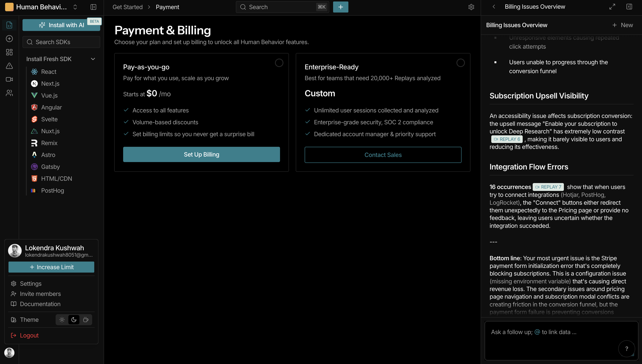The height and width of the screenshot is (364, 642).
Task: Click the "Payment & Billing" page title
Action: (163, 30)
